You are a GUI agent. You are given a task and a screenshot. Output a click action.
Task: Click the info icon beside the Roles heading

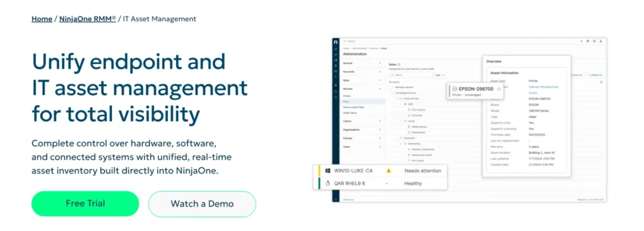point(399,64)
